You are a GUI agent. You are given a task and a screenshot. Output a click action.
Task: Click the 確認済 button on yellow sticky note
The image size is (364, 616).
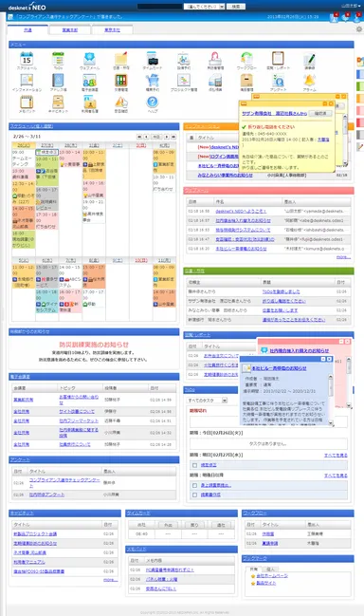pos(320,113)
